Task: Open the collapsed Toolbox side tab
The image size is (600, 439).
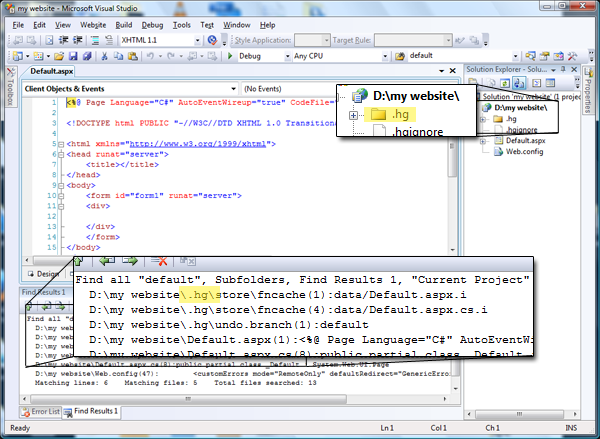Action: click(10, 87)
